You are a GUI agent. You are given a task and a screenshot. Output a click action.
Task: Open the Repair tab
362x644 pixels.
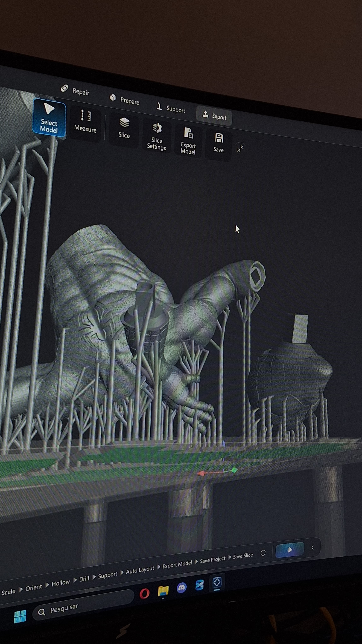point(75,90)
